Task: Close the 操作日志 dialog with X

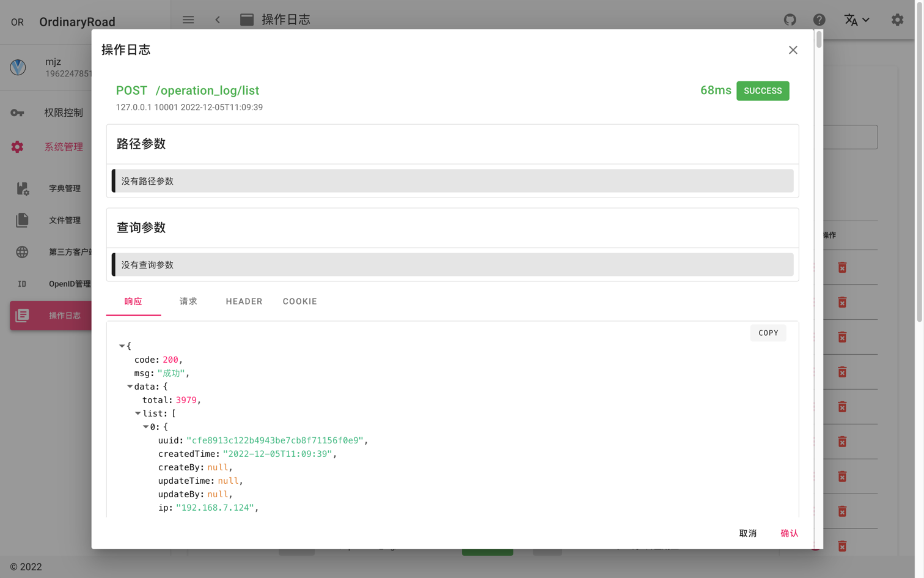Action: (793, 50)
